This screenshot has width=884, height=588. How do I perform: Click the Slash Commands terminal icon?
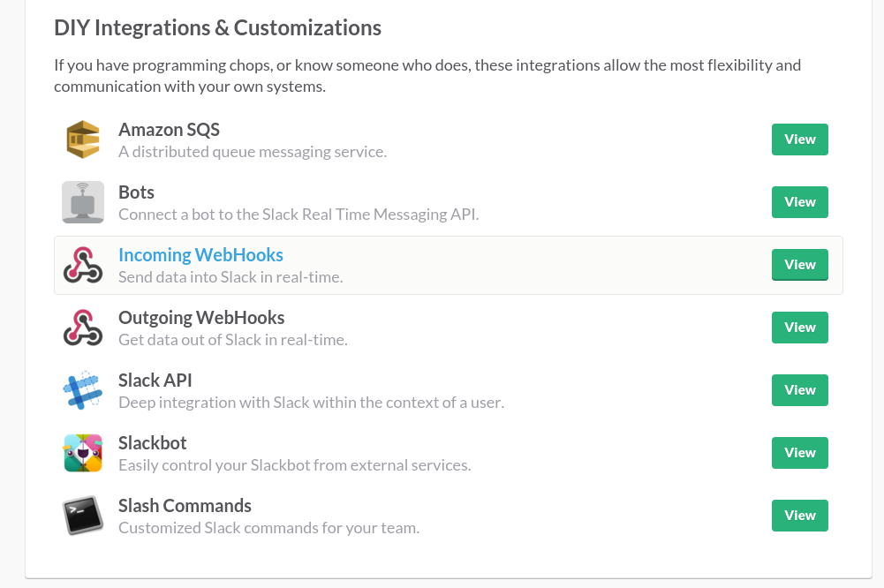83,516
